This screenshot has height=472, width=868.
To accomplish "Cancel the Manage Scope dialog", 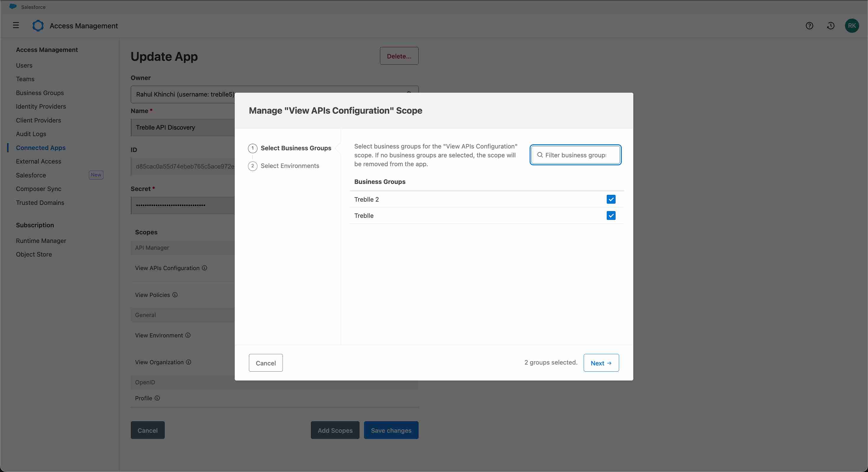I will (265, 363).
